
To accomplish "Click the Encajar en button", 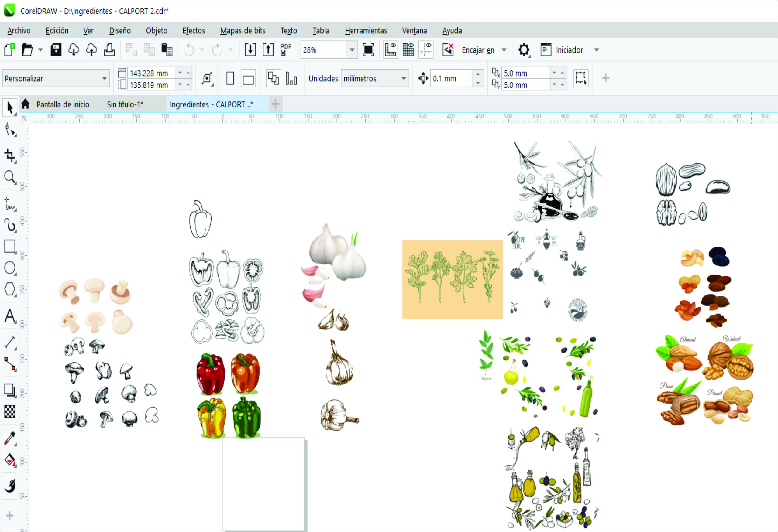I will [x=478, y=50].
